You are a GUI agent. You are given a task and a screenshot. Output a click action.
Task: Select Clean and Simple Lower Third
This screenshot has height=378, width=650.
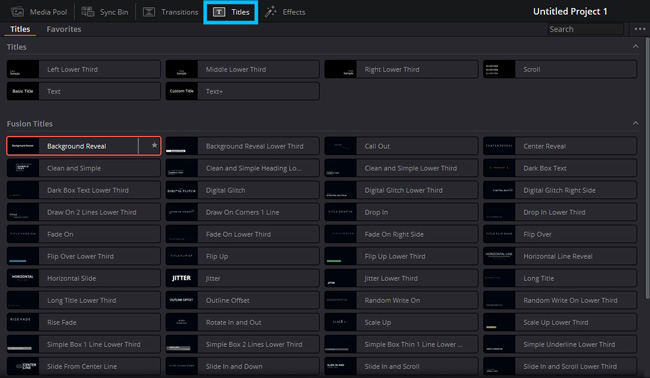click(401, 168)
